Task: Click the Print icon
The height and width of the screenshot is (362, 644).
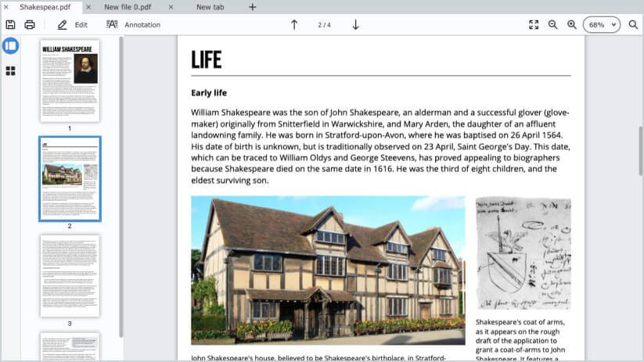Action: coord(29,24)
